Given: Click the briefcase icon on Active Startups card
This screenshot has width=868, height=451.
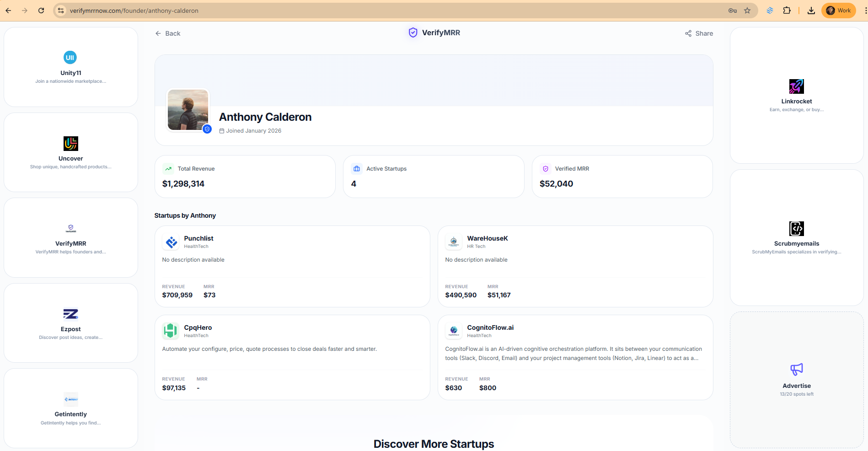Looking at the screenshot, I should pyautogui.click(x=356, y=168).
